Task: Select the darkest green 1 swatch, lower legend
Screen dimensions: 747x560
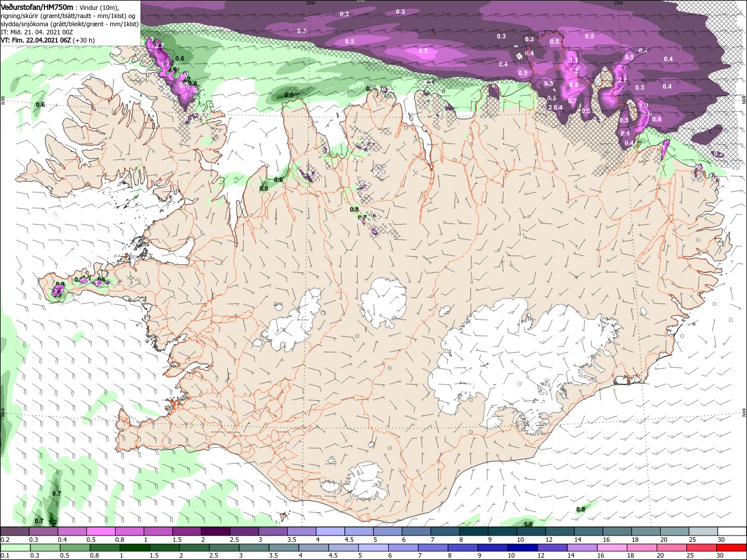Action: coord(134,548)
